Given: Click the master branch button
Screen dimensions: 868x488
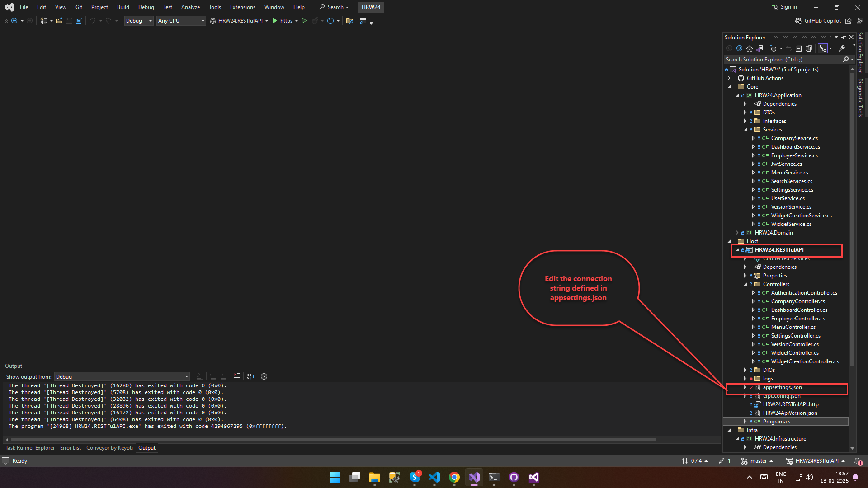Looking at the screenshot, I should tap(758, 461).
